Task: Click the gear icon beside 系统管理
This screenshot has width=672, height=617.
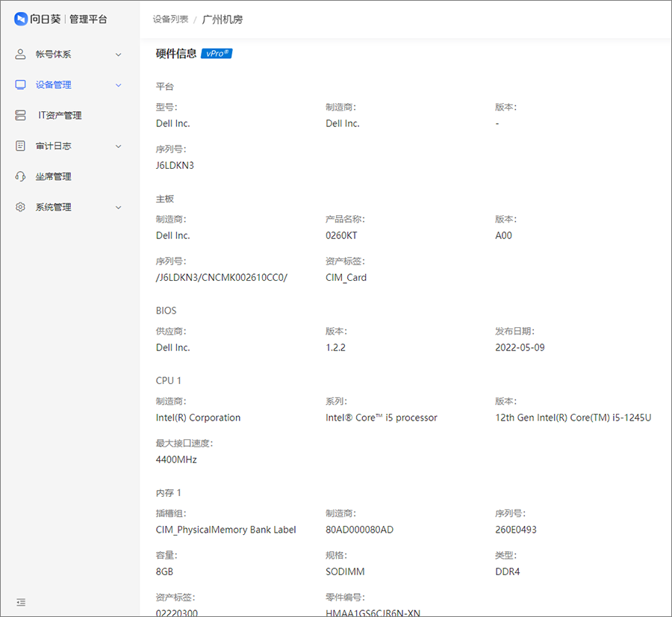Action: [20, 208]
